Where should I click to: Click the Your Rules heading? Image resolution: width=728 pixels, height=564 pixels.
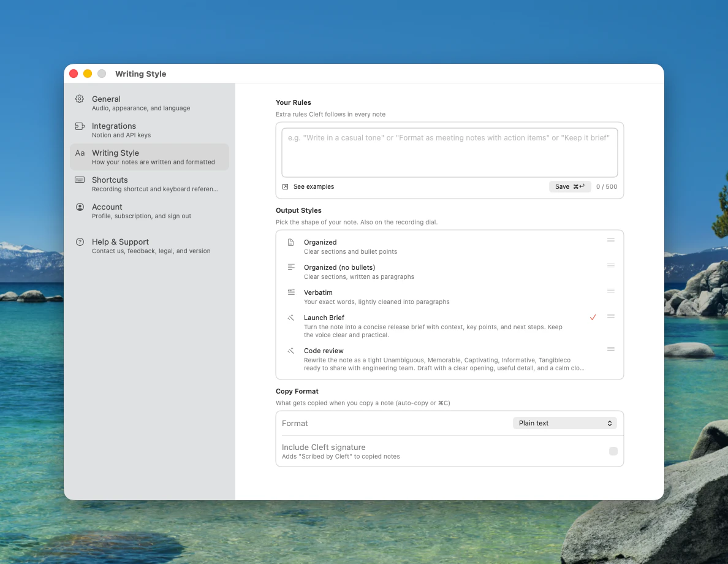[x=294, y=102]
